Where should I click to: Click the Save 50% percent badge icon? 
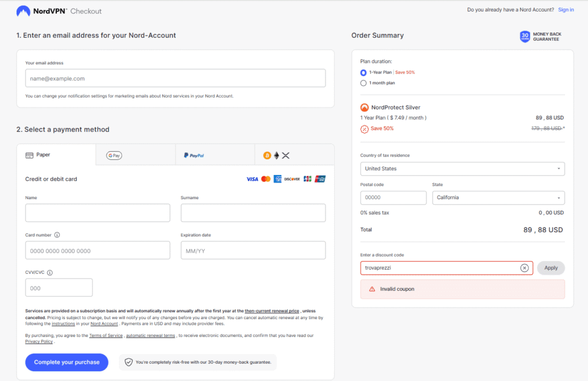coord(364,129)
